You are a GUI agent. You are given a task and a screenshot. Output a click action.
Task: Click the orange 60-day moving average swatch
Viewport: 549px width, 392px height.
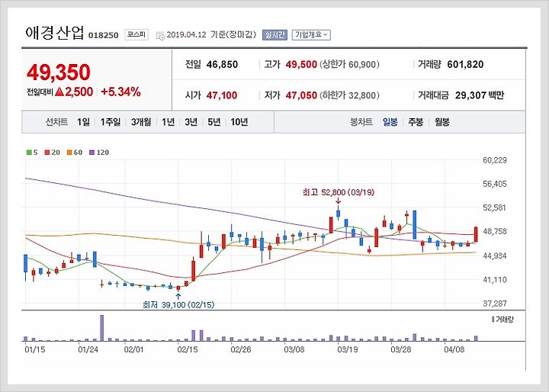[x=69, y=153]
